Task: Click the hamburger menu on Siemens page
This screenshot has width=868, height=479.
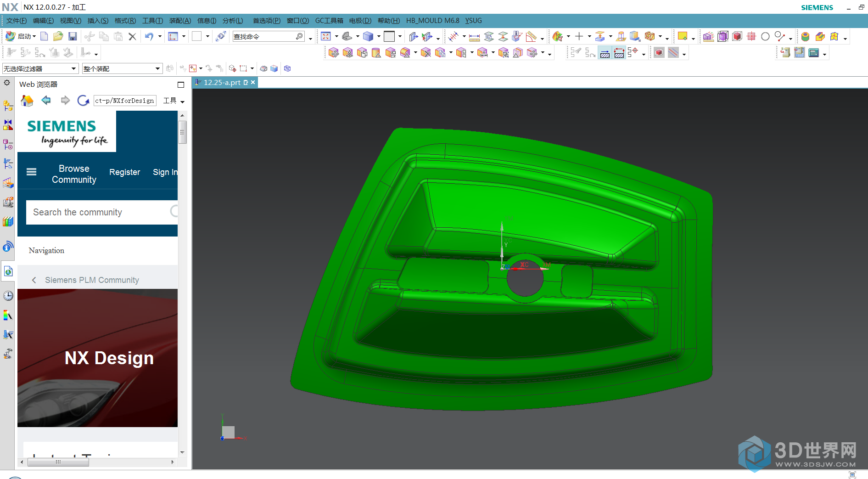Action: (x=31, y=172)
